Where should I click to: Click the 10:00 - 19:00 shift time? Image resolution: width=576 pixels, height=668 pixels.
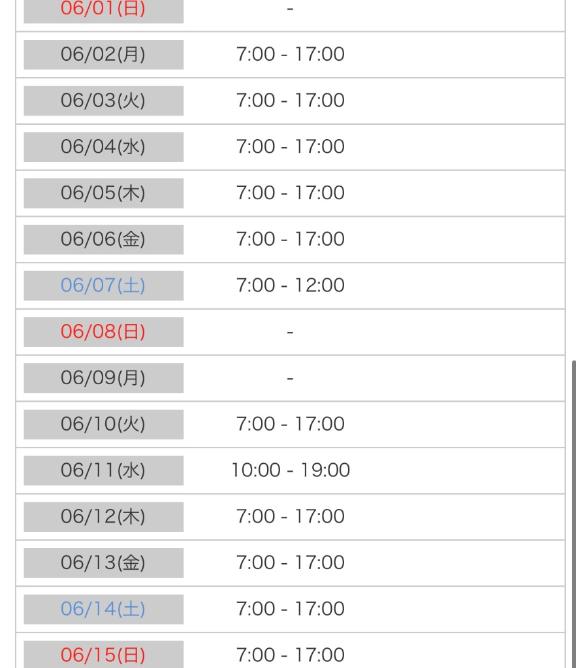pyautogui.click(x=291, y=470)
